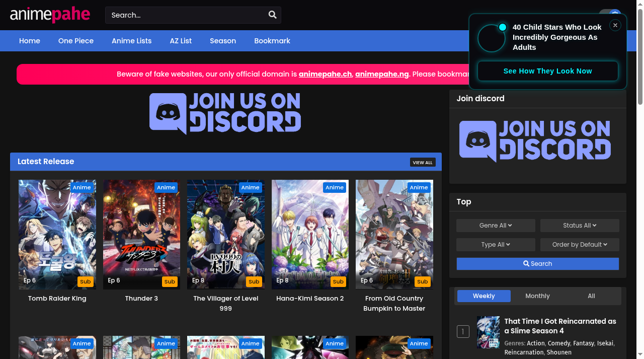Click the number 1 rank box
This screenshot has width=644, height=359.
463,331
